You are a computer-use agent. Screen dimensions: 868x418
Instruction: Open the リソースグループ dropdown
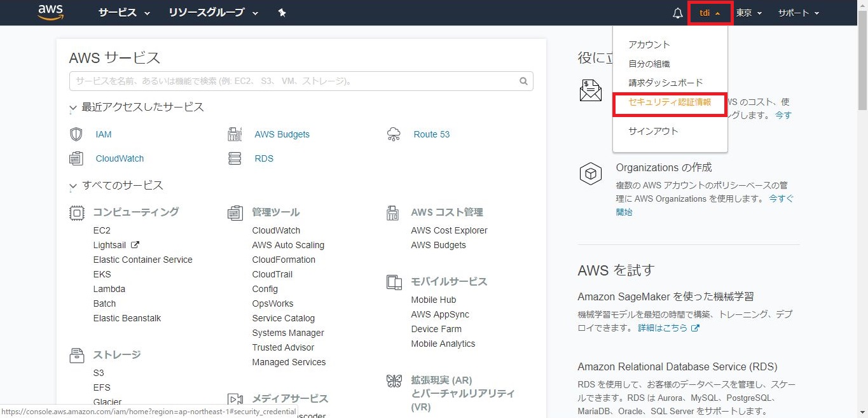coord(213,13)
